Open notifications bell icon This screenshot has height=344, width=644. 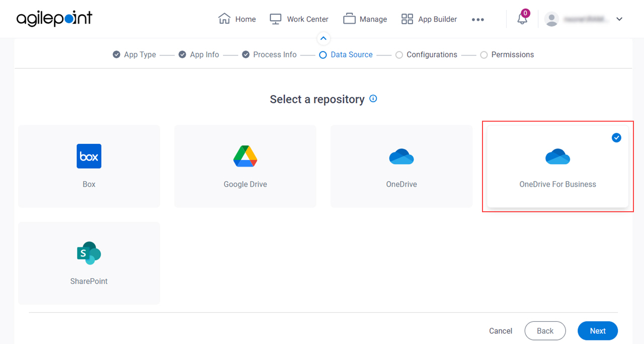[522, 20]
